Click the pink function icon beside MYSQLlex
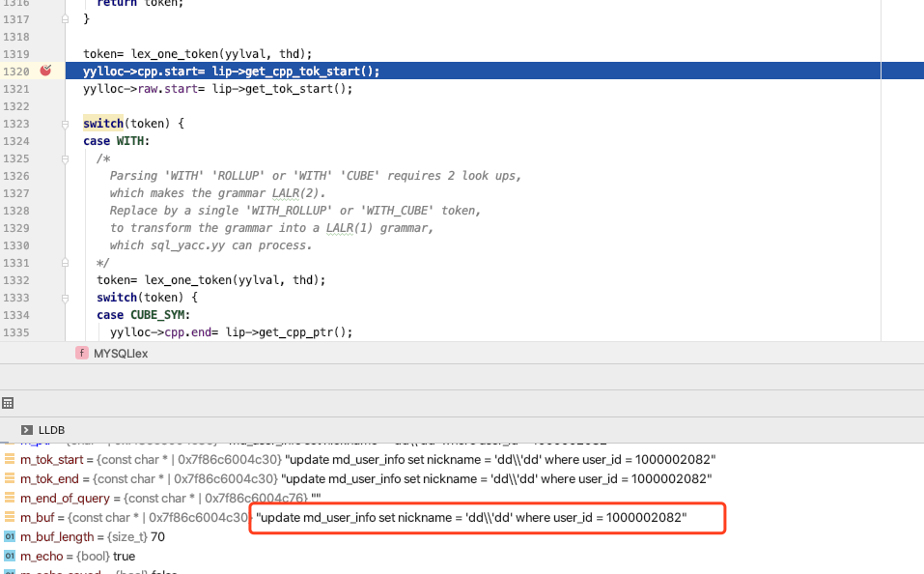The image size is (924, 574). click(82, 354)
